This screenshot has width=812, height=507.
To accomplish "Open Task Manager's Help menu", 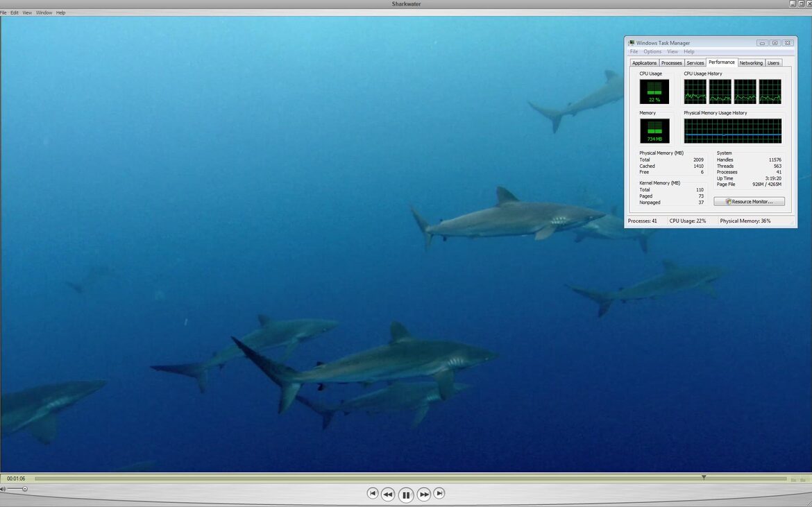I will (x=688, y=52).
